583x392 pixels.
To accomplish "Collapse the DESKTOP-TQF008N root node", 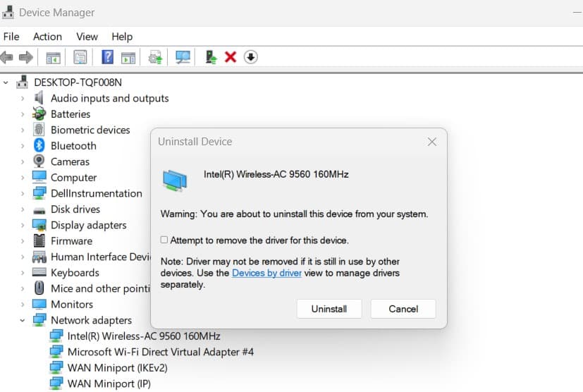I will pyautogui.click(x=6, y=82).
